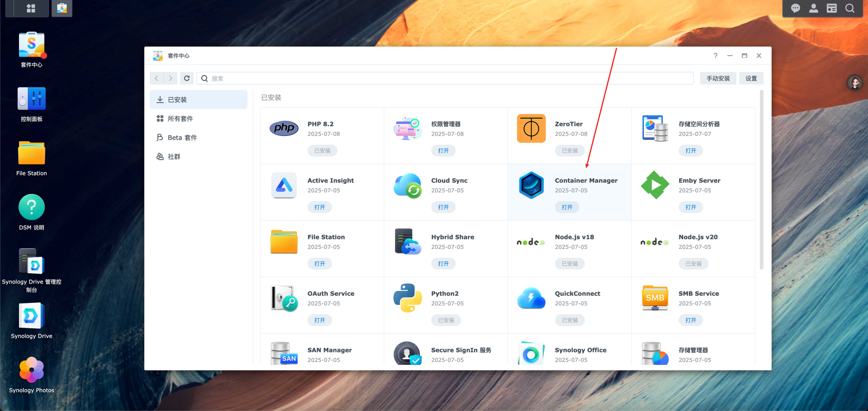This screenshot has width=868, height=411.
Task: Go forward with the right arrow
Action: click(170, 78)
